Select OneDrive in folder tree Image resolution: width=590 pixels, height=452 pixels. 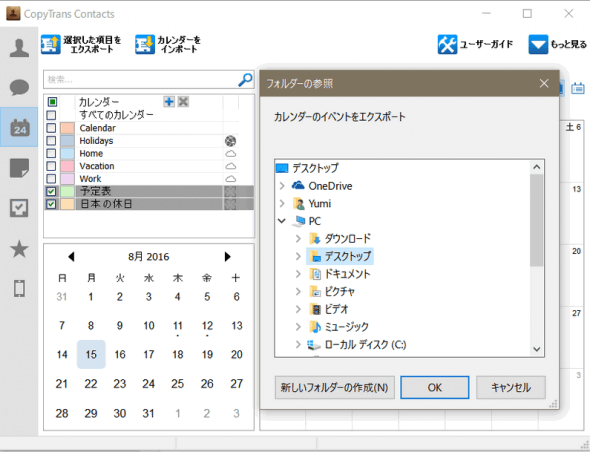pos(330,186)
